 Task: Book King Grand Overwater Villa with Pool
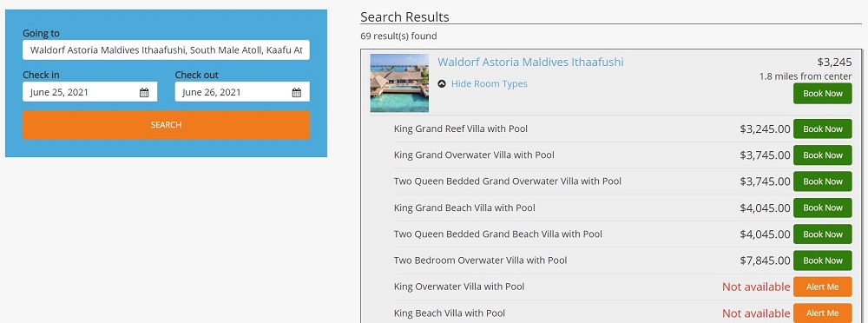click(823, 155)
